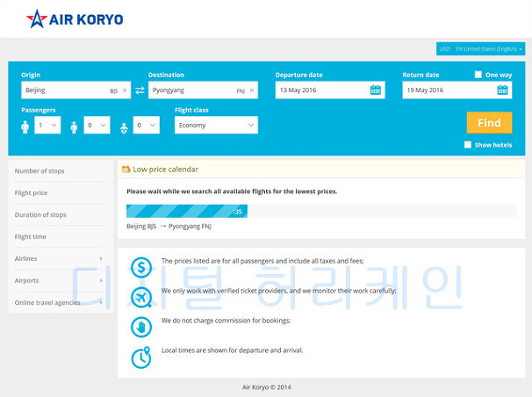
Task: Click the Origin field showing Beijing
Action: tap(76, 90)
